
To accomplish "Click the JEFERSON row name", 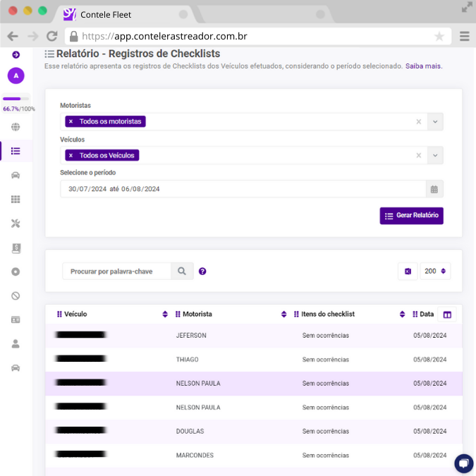I will pyautogui.click(x=191, y=336).
